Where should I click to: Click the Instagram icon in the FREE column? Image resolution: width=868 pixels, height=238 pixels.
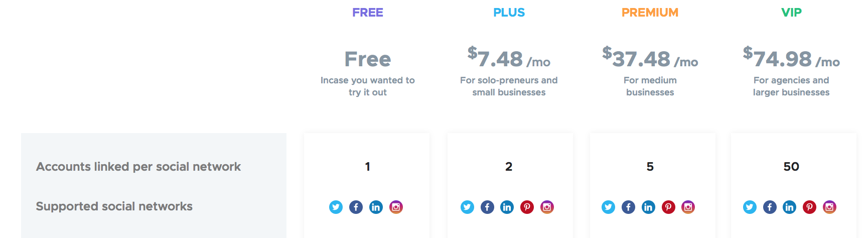(x=396, y=207)
